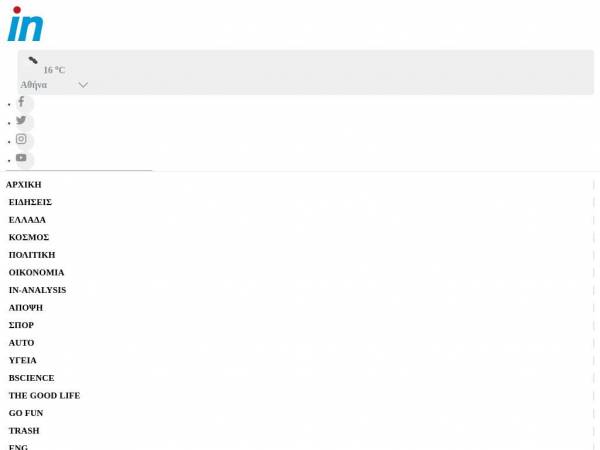Open the YouTube icon link

[21, 158]
